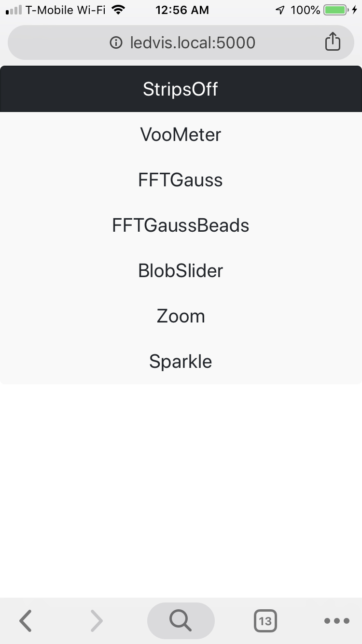Go back with the left arrow
This screenshot has width=362, height=644.
[26, 621]
